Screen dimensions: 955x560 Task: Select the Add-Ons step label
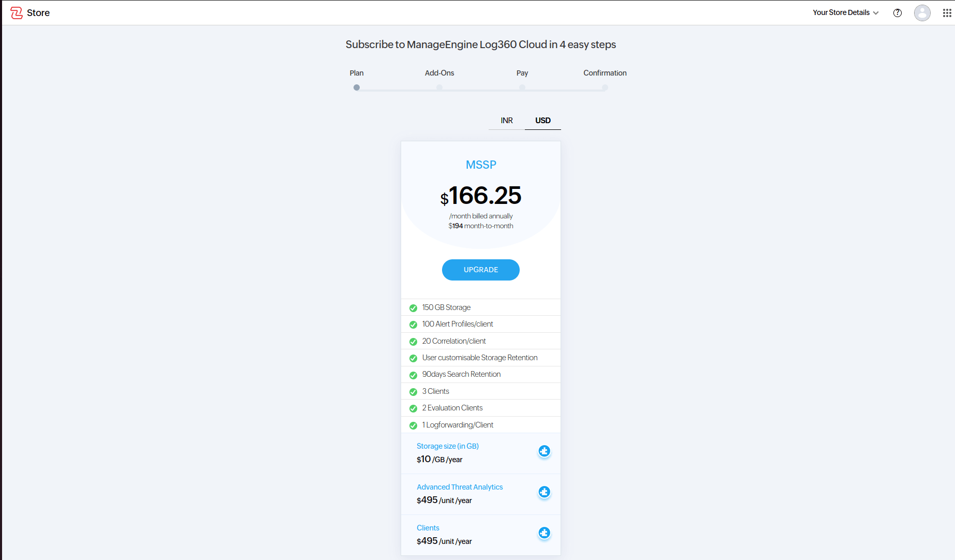[x=439, y=73]
